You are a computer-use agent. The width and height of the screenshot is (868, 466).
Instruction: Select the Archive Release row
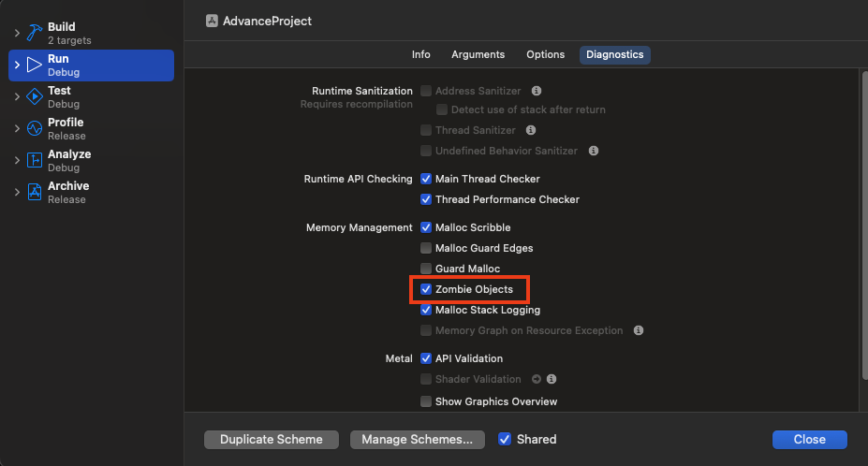pyautogui.click(x=92, y=192)
